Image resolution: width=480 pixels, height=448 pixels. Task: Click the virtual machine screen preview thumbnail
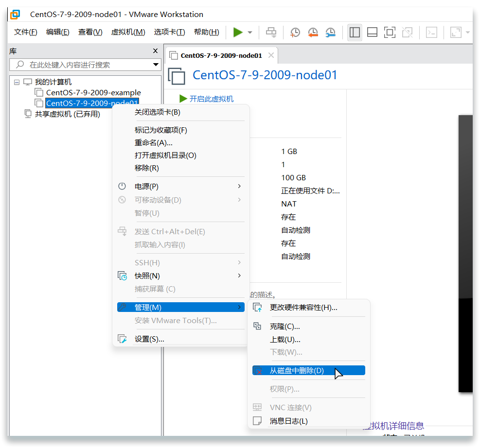[x=465, y=254]
